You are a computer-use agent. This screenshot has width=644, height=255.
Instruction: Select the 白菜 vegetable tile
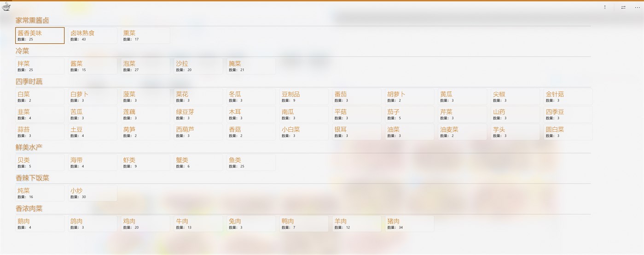(40, 96)
